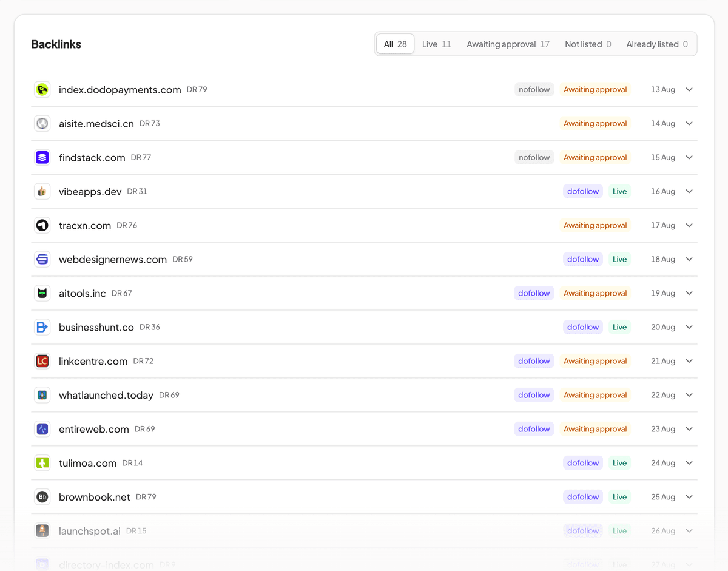Click the aitools.inc cat favicon
The image size is (728, 571).
(x=42, y=294)
